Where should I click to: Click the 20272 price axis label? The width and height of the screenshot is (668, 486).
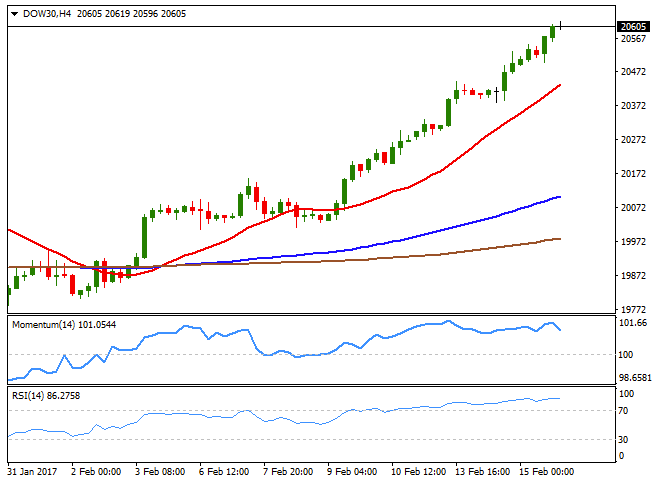(633, 140)
